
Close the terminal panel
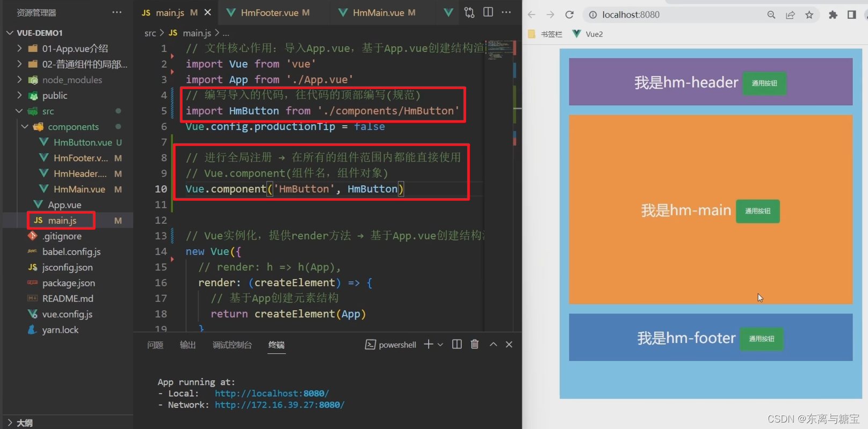coord(509,344)
